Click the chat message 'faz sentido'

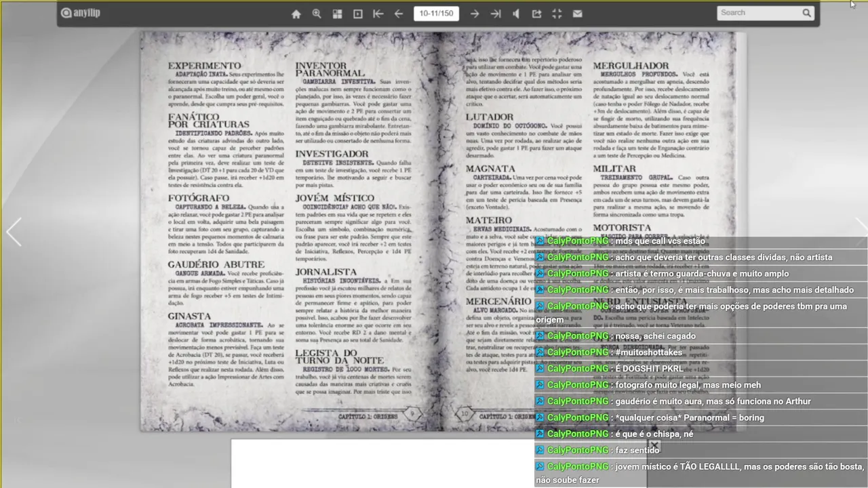tap(637, 450)
